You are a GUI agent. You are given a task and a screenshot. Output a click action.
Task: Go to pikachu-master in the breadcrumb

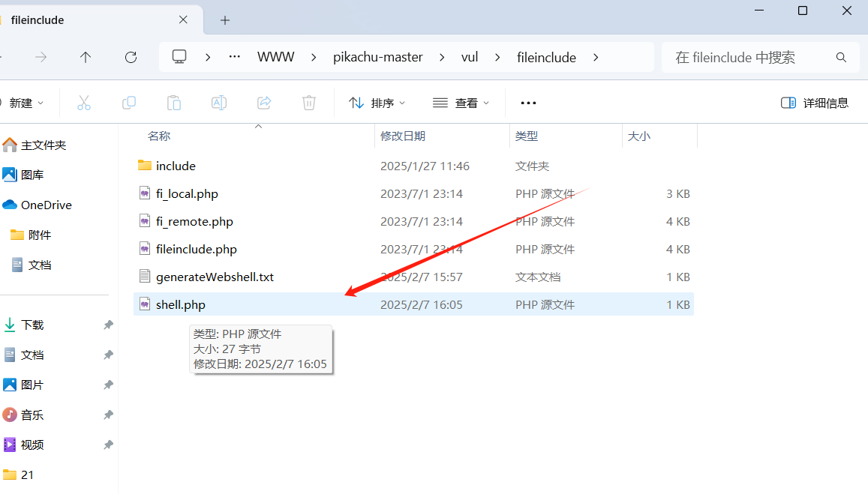[378, 57]
